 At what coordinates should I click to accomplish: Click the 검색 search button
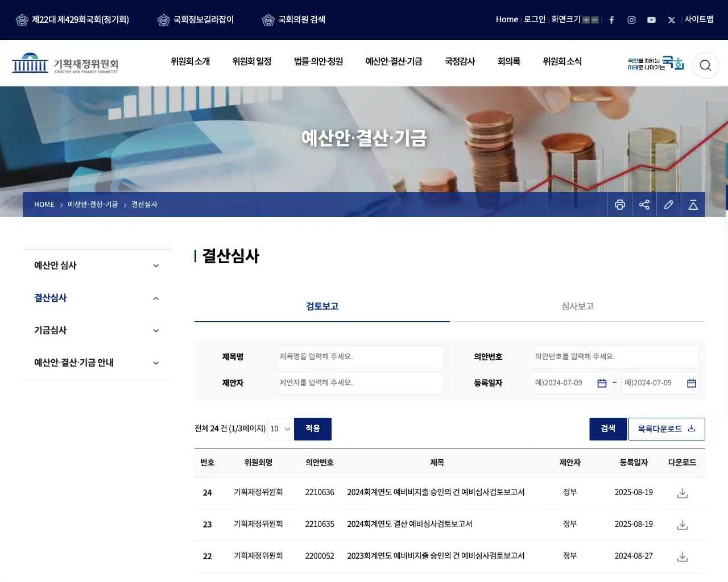(608, 429)
